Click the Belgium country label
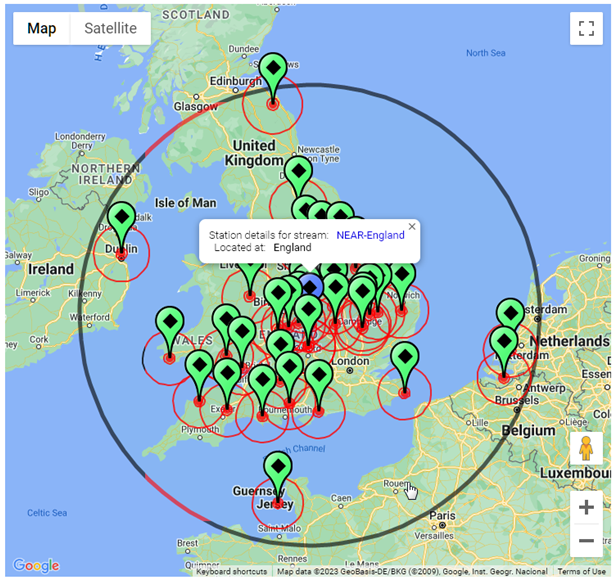 (x=528, y=430)
